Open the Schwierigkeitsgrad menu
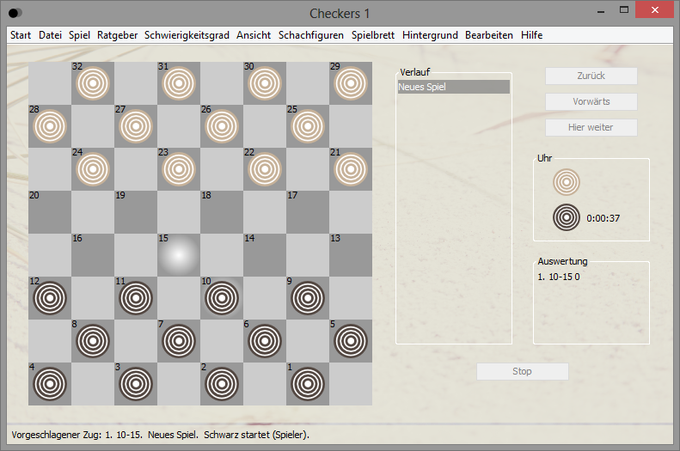The height and width of the screenshot is (451, 680). coord(187,35)
